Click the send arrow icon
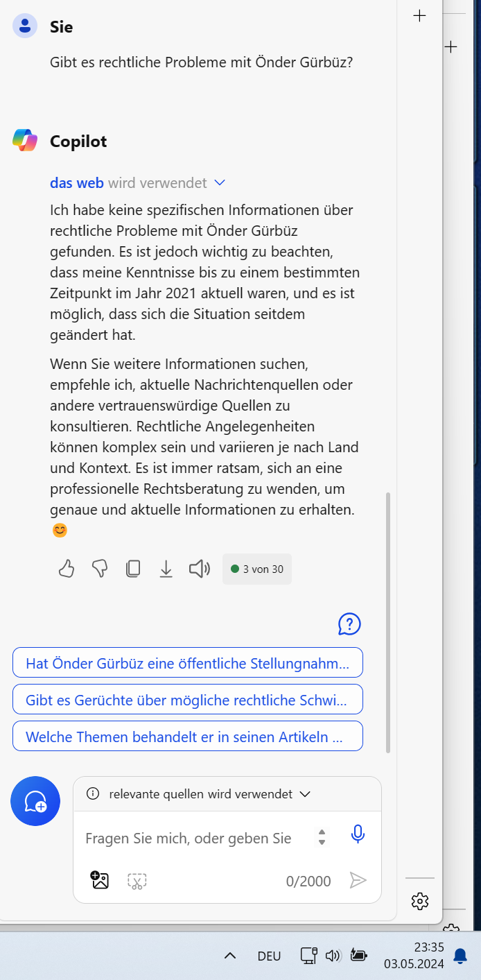Screen dimensions: 481x980 point(358,880)
